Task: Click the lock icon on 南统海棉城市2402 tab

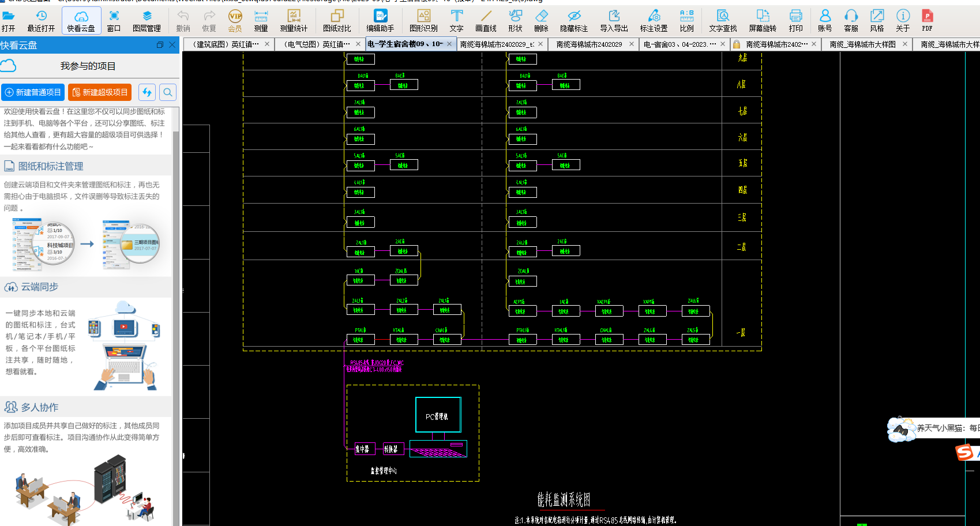Action: point(737,44)
